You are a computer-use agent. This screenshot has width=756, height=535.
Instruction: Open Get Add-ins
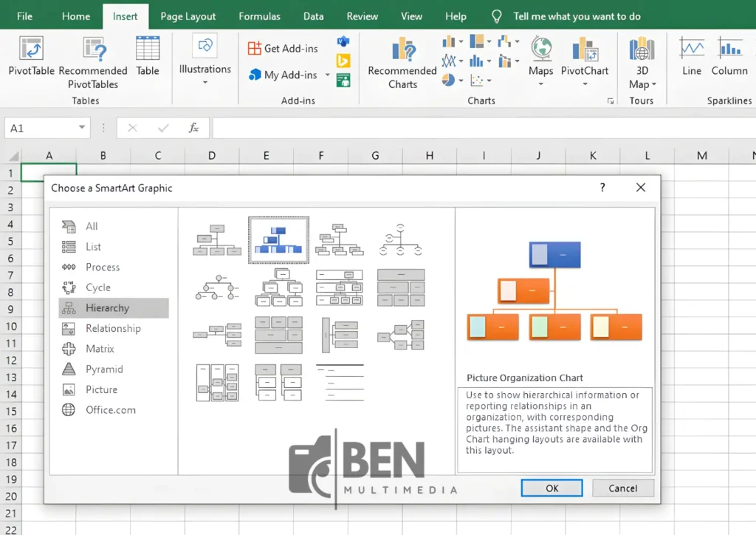[283, 48]
